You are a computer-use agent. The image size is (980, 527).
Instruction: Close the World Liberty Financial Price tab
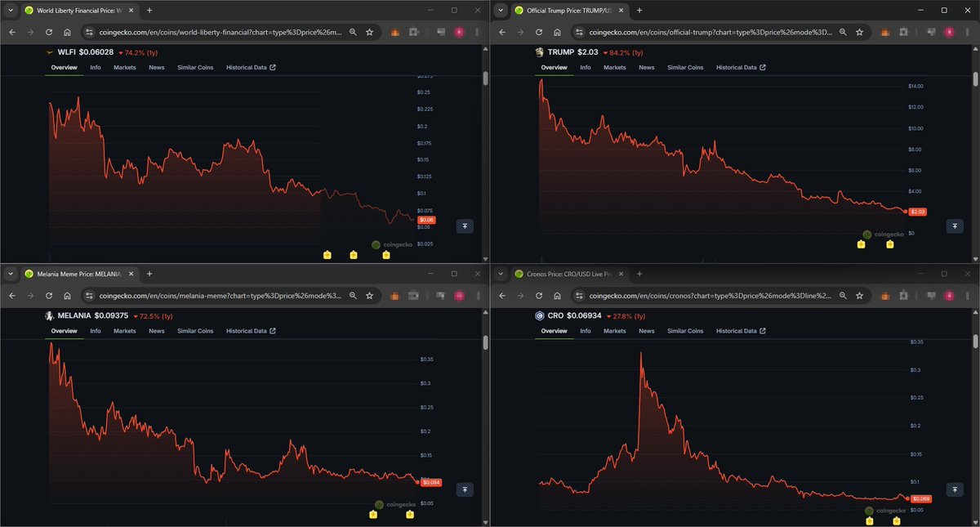click(x=130, y=11)
